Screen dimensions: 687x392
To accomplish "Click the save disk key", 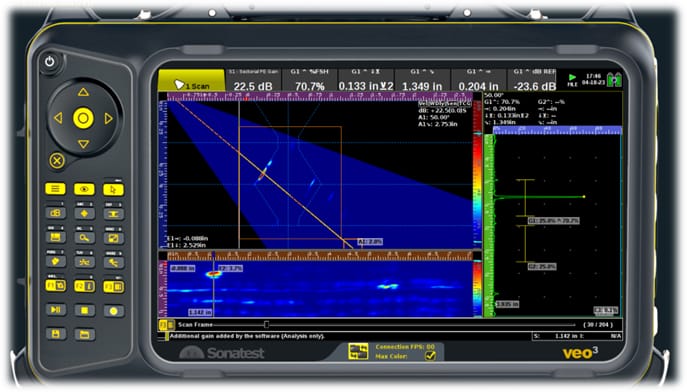I will tap(56, 334).
